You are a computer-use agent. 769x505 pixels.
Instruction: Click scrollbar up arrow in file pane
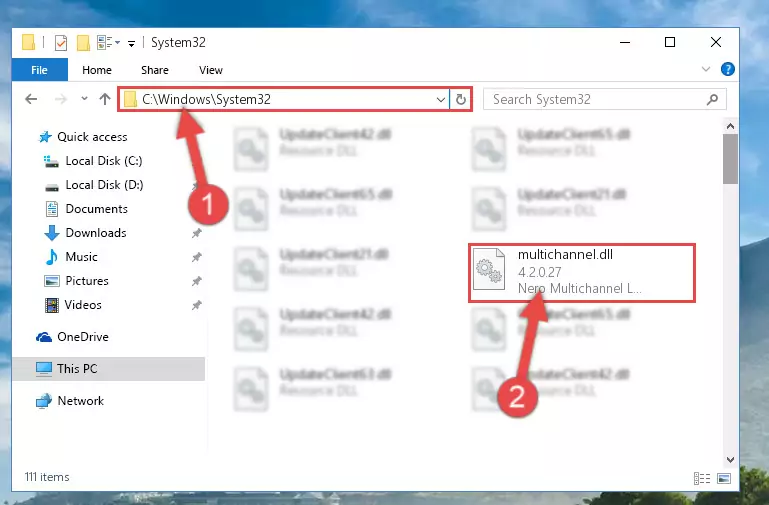pos(730,126)
